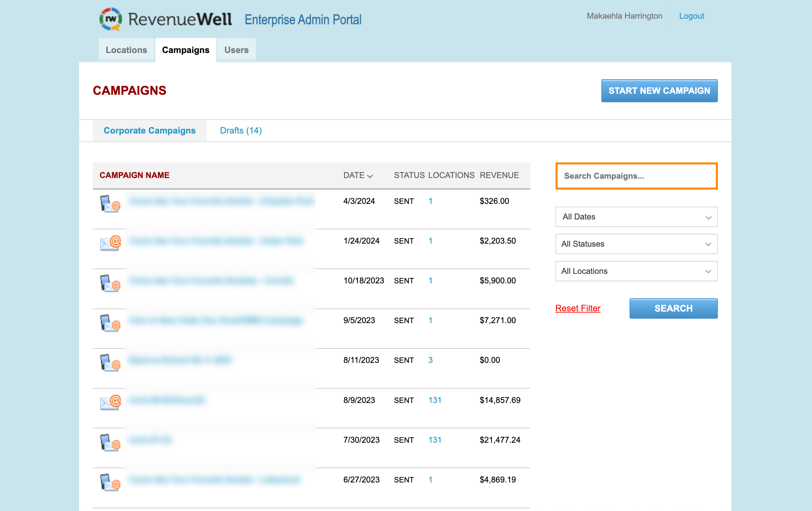812x511 pixels.
Task: Click the campaign icon in the 7/30/2023 row
Action: [x=110, y=442]
